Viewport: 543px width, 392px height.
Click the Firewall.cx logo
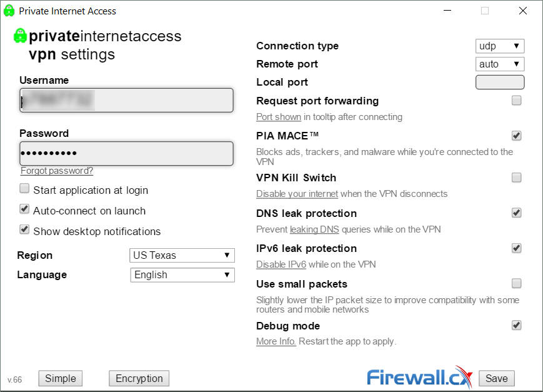pos(420,377)
